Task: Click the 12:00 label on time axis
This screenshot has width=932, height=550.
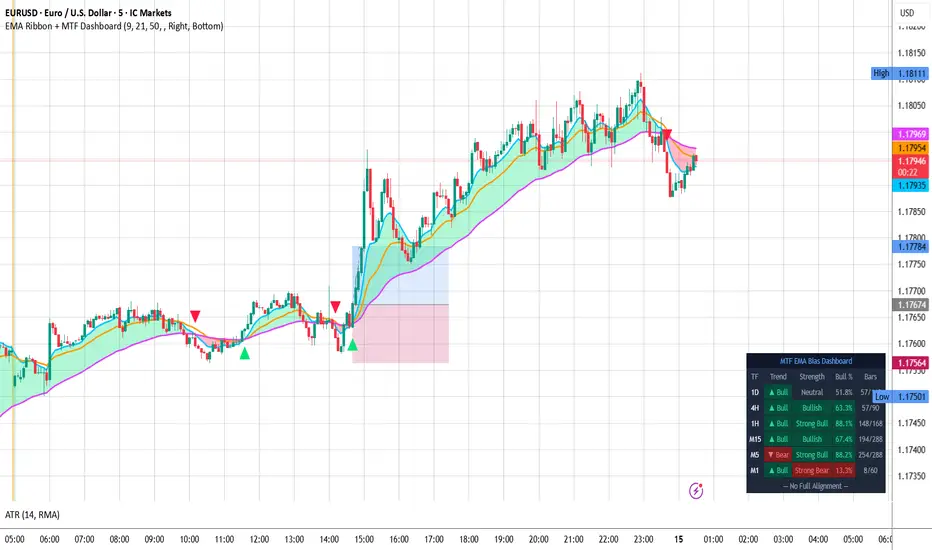Action: pyautogui.click(x=259, y=539)
